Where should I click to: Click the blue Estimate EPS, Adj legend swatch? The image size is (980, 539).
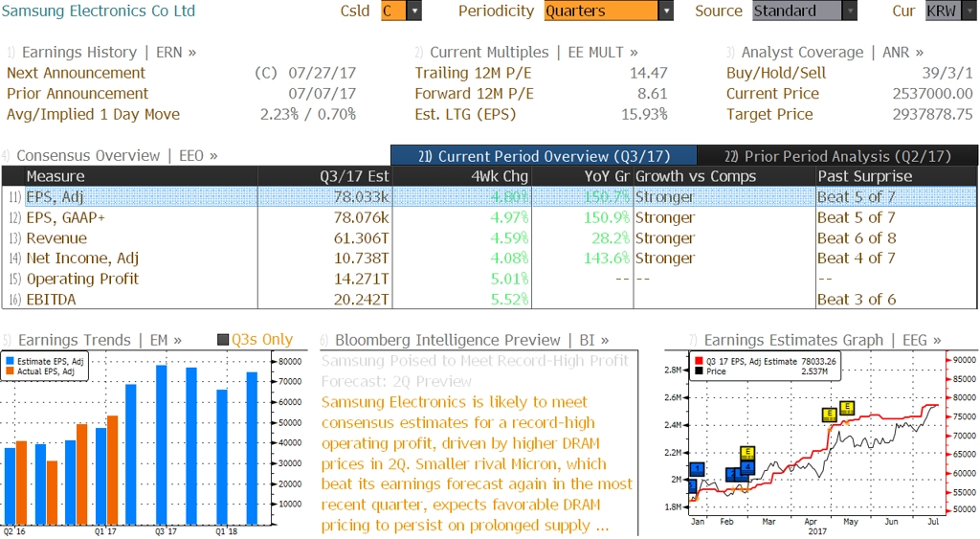point(10,362)
